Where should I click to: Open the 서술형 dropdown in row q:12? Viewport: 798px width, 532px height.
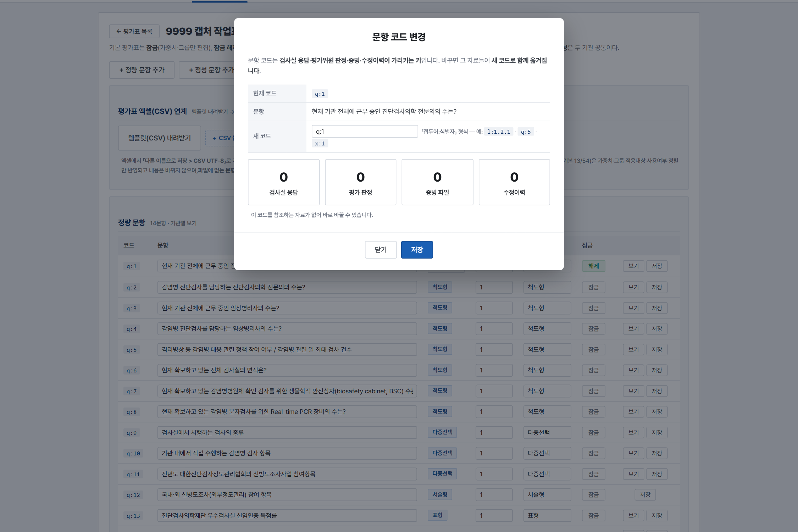[547, 495]
